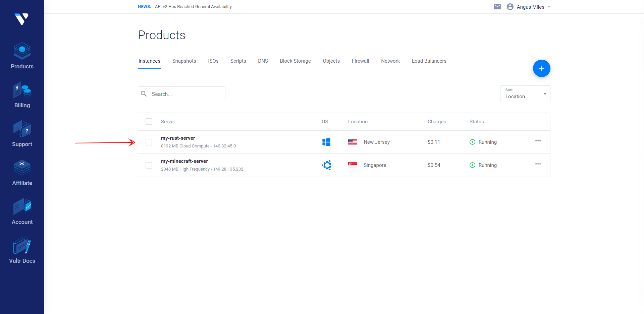Open the mail inbox envelope icon
This screenshot has height=314, width=644.
497,7
